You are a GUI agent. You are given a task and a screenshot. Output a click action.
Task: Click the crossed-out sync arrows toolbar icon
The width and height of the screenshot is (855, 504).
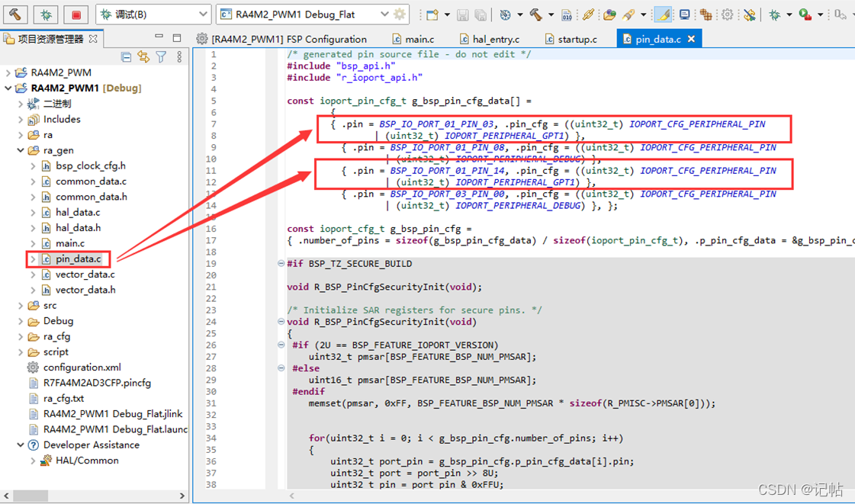coord(750,14)
